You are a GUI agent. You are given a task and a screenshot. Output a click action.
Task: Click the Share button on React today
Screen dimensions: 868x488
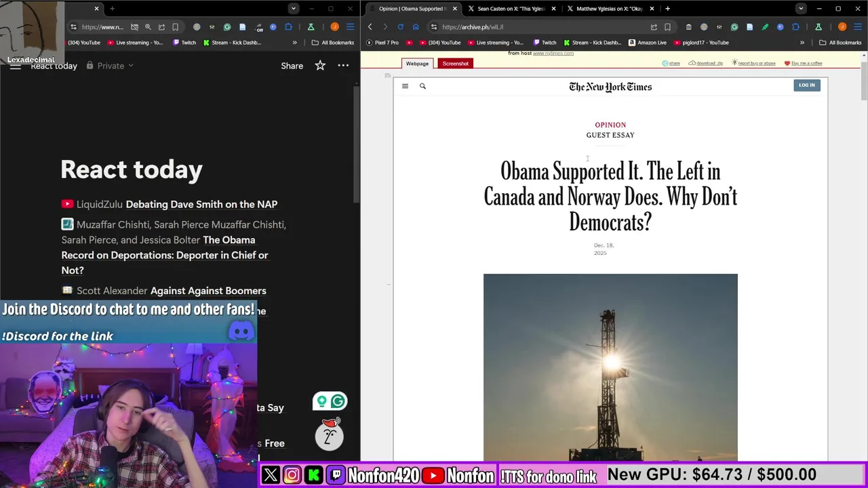[x=292, y=66]
